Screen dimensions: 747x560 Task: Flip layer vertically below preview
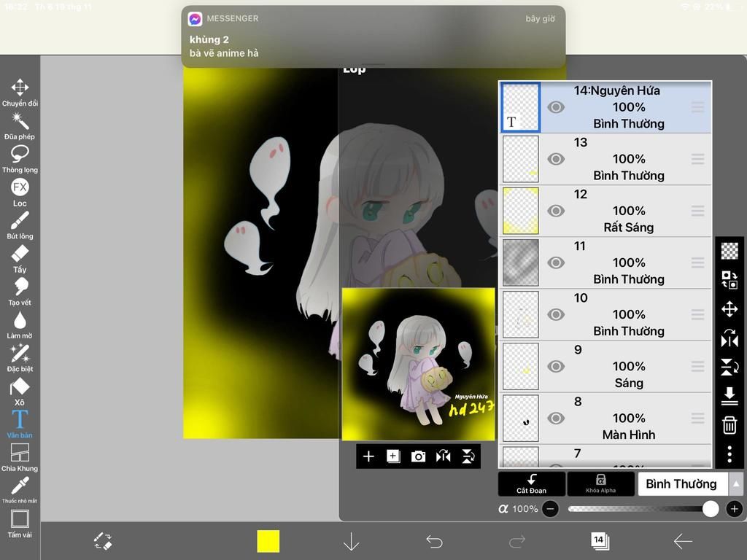[x=468, y=456]
